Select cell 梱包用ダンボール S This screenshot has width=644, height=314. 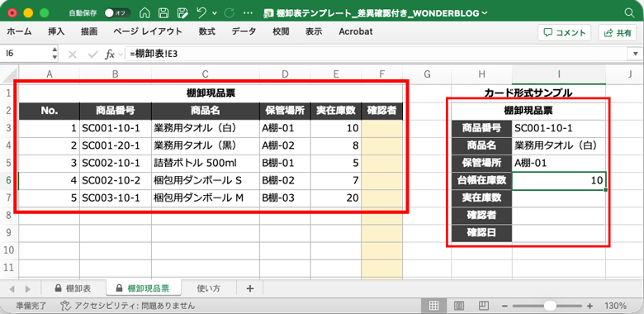point(206,180)
